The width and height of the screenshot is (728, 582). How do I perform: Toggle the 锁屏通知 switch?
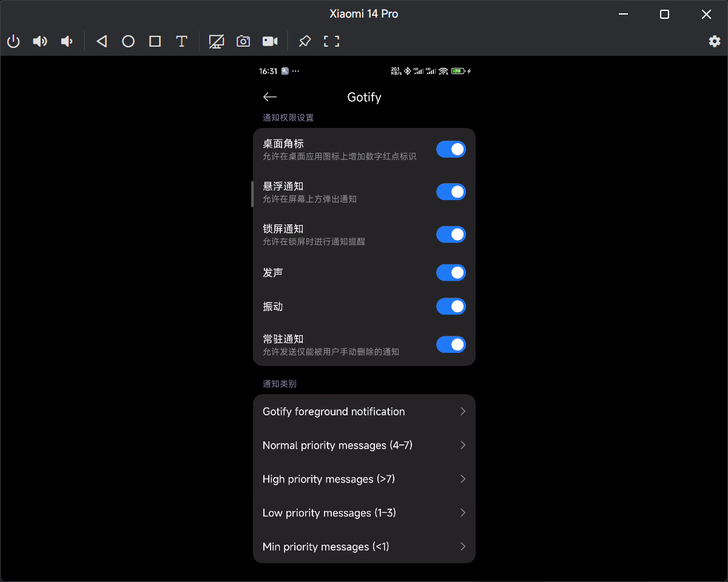[x=451, y=234]
